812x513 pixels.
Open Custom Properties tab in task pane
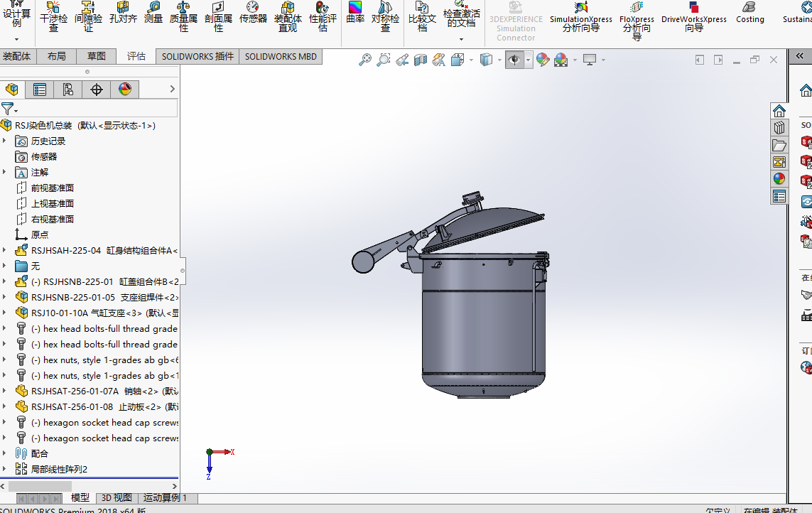[779, 196]
